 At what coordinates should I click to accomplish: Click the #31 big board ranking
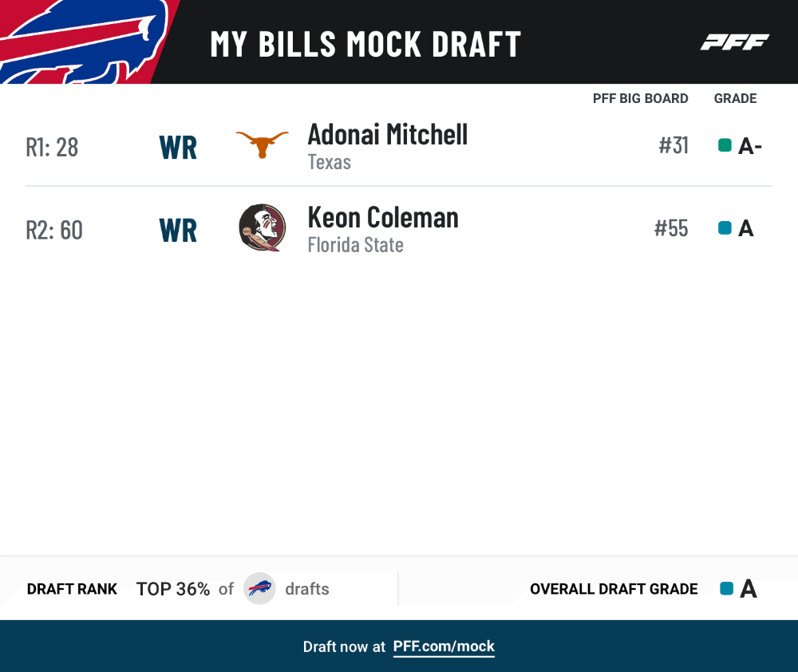674,145
